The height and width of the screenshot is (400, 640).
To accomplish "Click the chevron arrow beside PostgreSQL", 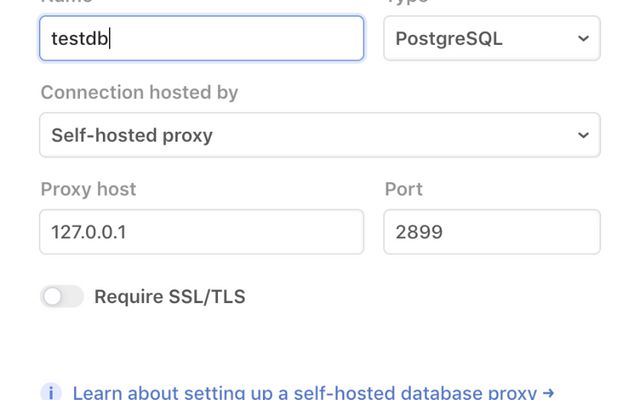I will [583, 39].
